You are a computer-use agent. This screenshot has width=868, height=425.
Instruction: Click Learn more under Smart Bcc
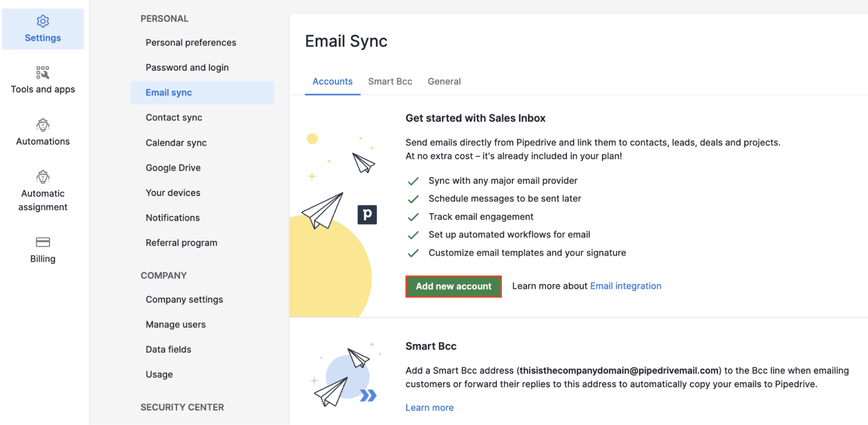pyautogui.click(x=429, y=407)
